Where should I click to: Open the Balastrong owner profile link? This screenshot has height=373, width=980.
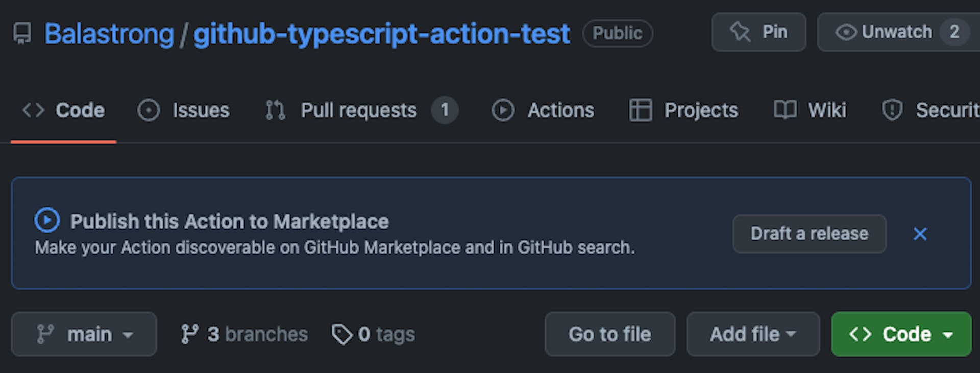coord(109,34)
